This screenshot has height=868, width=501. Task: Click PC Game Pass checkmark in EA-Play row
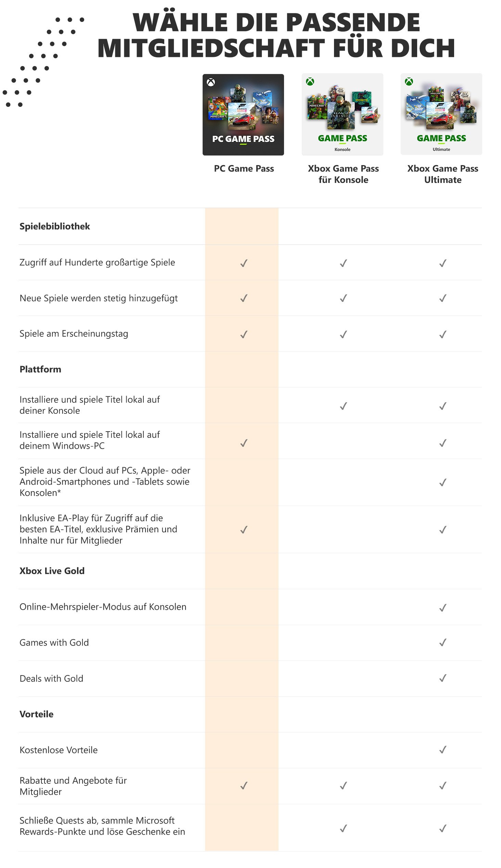pyautogui.click(x=244, y=530)
